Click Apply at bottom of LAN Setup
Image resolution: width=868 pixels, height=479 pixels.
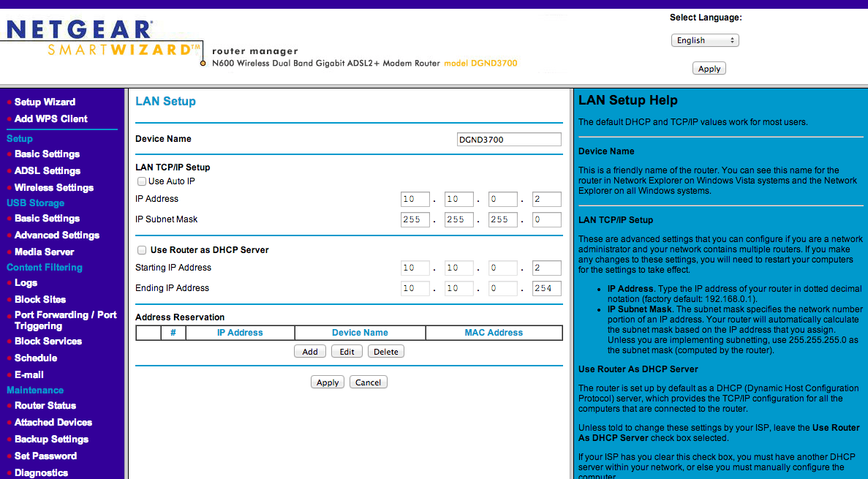328,382
